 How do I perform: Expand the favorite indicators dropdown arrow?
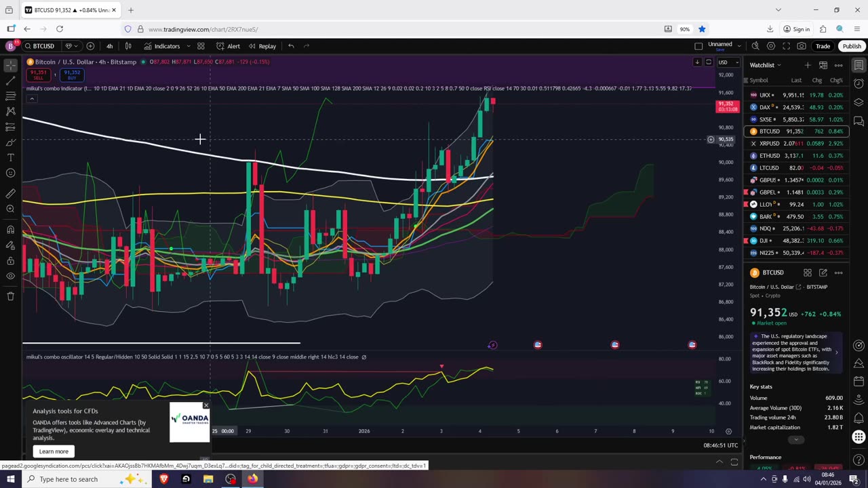point(189,46)
